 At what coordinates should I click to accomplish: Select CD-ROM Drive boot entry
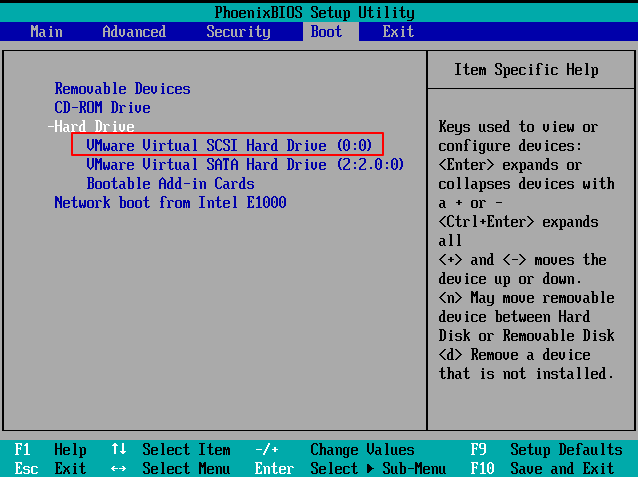pyautogui.click(x=103, y=108)
